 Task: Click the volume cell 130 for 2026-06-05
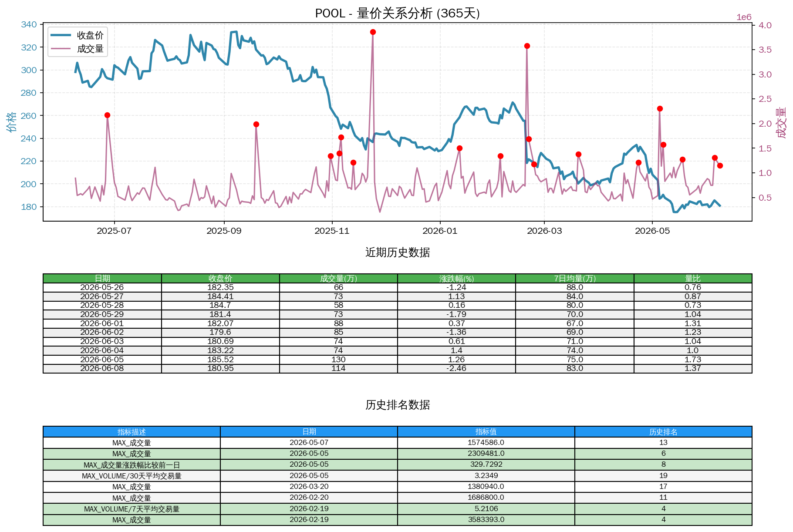[338, 360]
